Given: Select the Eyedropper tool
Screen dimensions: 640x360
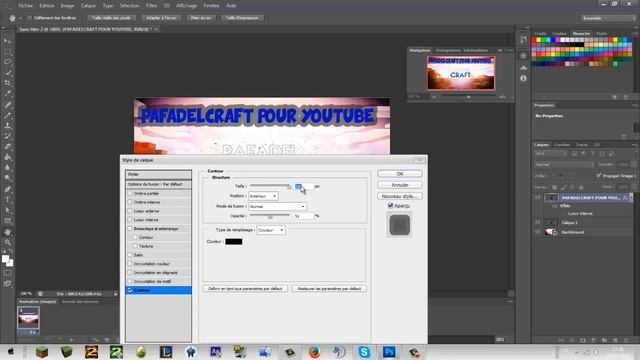Looking at the screenshot, I should click(7, 93).
